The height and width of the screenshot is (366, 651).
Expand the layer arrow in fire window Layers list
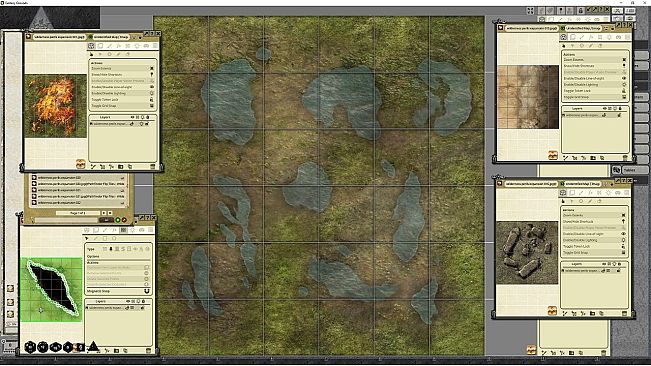tap(92, 124)
